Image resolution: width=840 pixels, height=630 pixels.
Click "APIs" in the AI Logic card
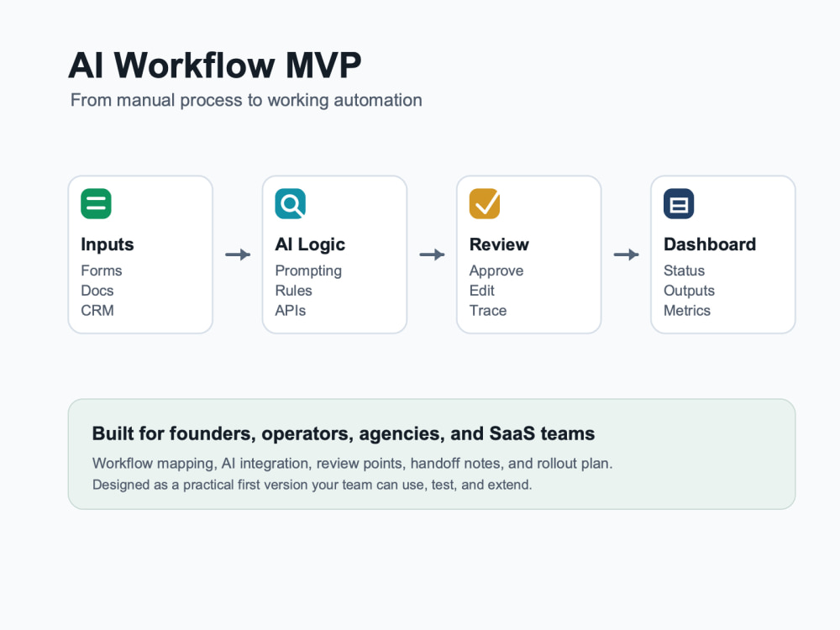coord(290,311)
